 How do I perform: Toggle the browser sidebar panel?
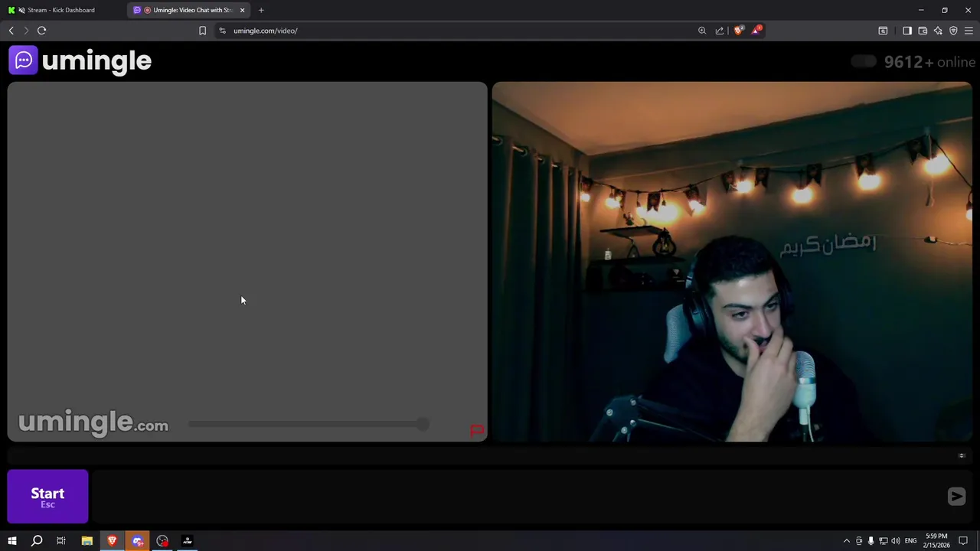tap(907, 31)
